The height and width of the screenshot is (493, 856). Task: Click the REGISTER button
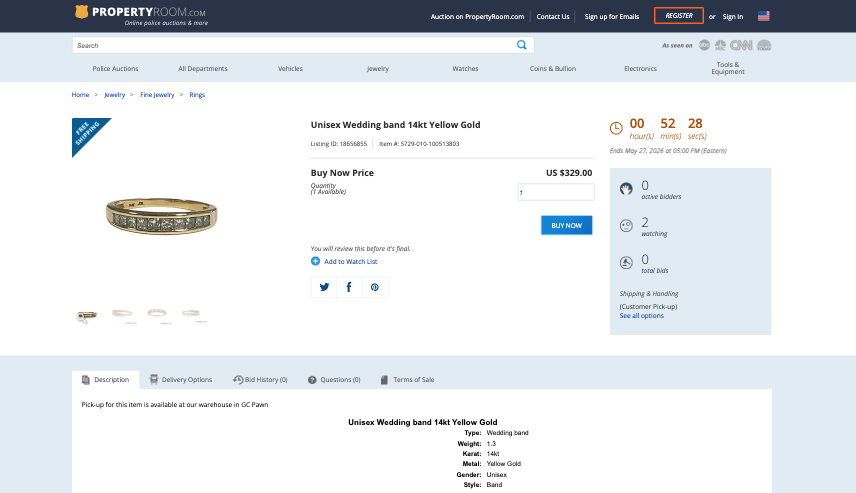tap(679, 16)
